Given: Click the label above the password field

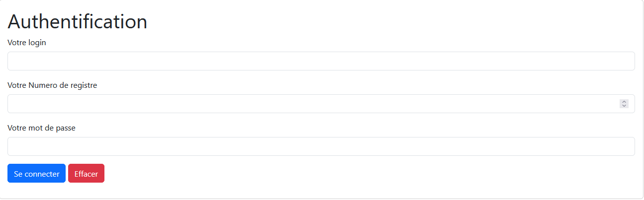Looking at the screenshot, I should point(41,128).
